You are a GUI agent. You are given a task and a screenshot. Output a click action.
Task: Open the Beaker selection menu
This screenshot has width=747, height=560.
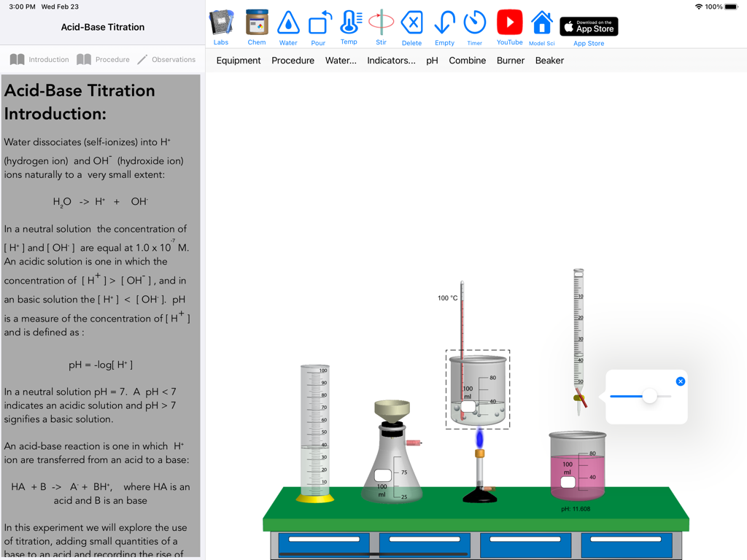pos(549,61)
